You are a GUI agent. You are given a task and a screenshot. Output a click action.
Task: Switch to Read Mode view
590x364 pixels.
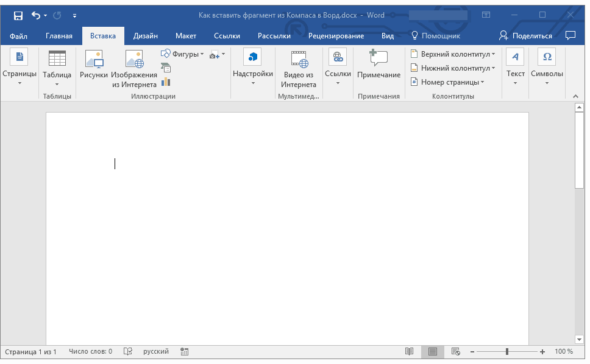coord(410,352)
